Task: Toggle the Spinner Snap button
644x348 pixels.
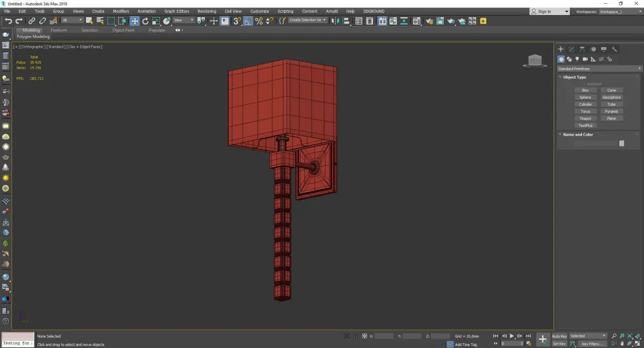Action: [x=269, y=21]
